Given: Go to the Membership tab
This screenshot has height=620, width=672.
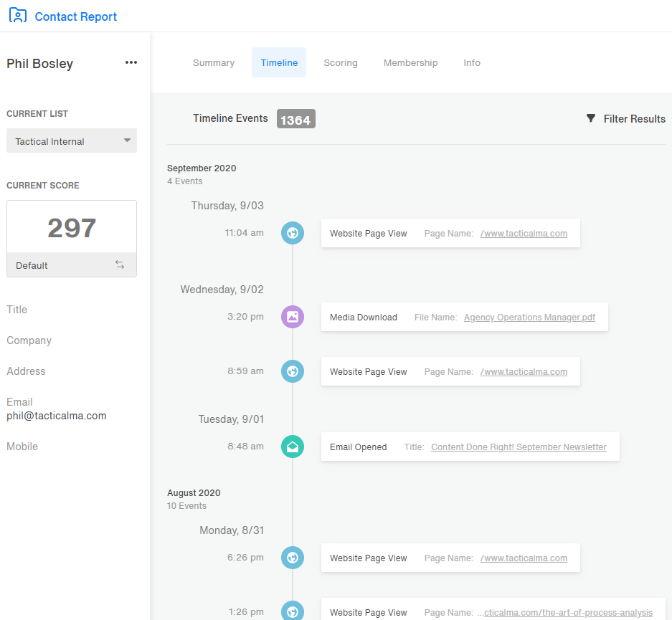Looking at the screenshot, I should pos(410,62).
